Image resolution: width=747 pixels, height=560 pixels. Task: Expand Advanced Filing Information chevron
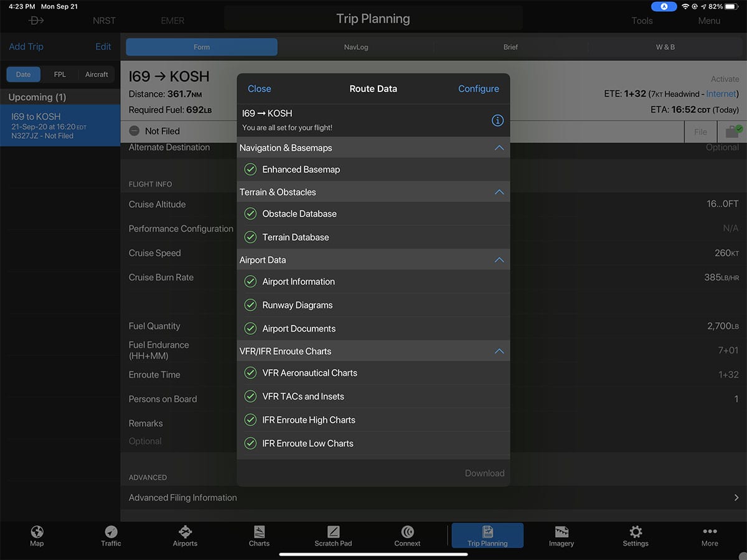[736, 498]
